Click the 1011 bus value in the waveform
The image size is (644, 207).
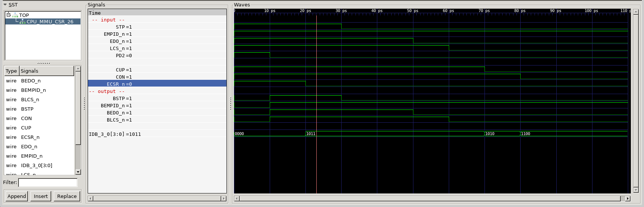tap(311, 134)
